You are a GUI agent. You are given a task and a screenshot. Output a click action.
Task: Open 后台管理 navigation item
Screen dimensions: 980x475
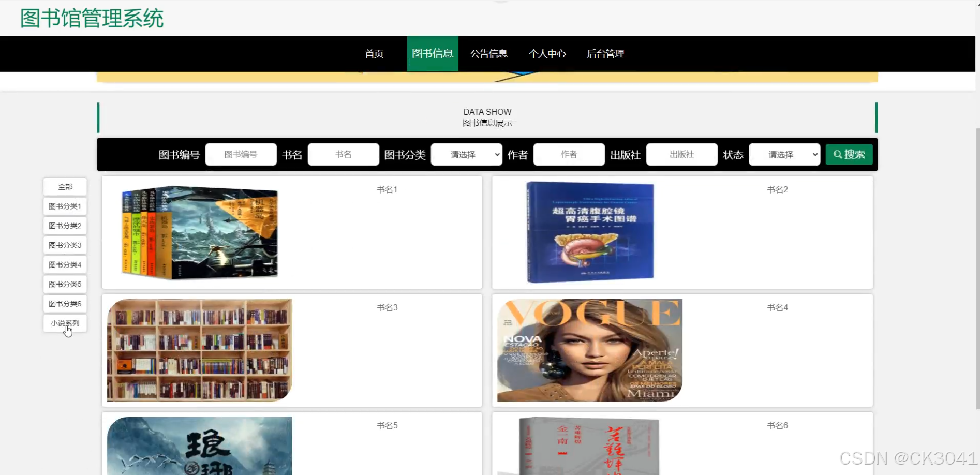pyautogui.click(x=606, y=54)
